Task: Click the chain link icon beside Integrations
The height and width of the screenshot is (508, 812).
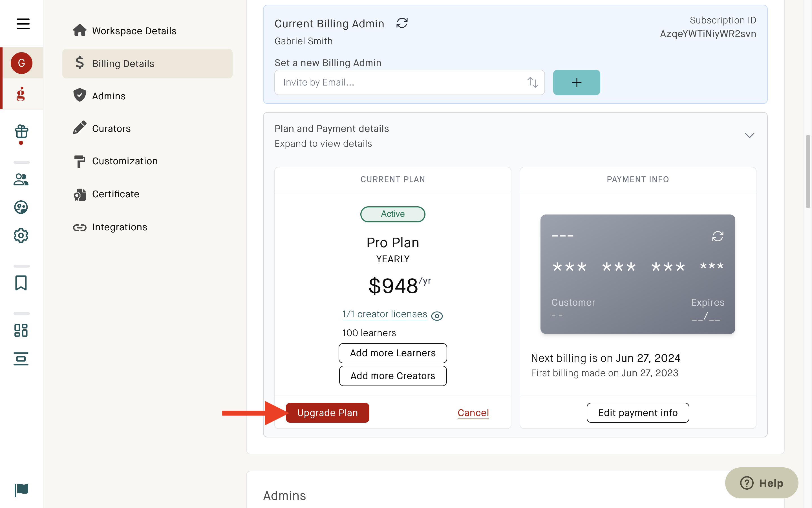Action: click(80, 227)
